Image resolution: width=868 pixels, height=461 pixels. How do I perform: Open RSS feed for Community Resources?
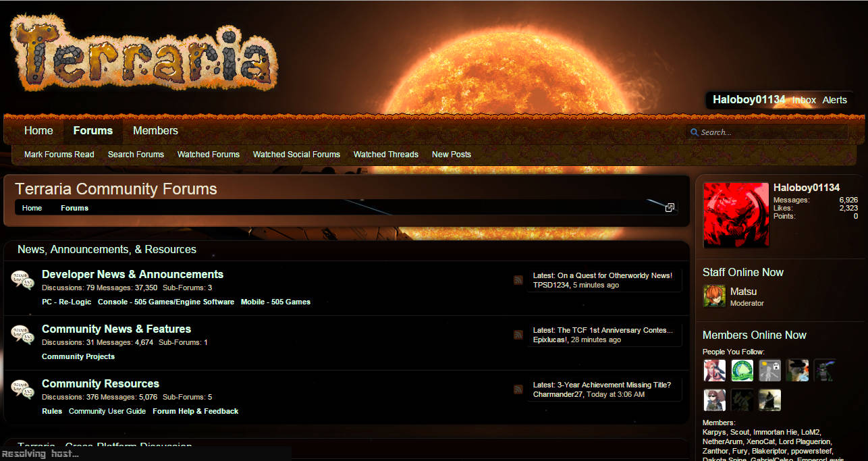(518, 389)
